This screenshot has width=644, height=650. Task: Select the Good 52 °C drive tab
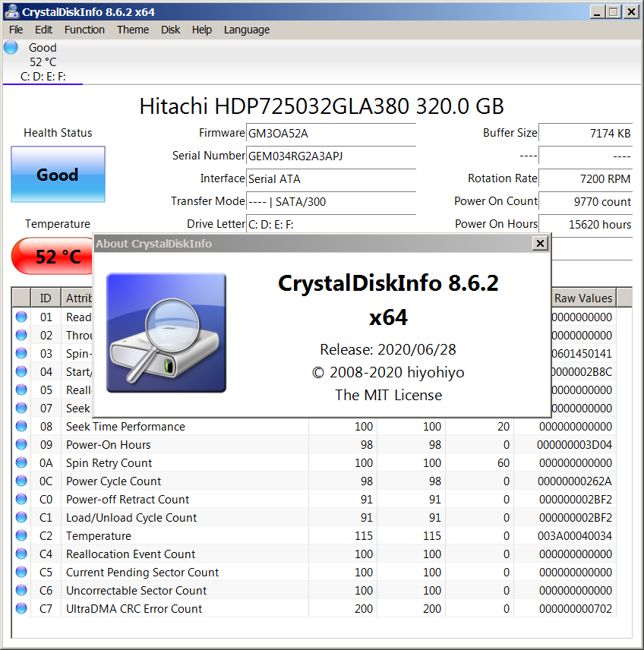pos(43,62)
